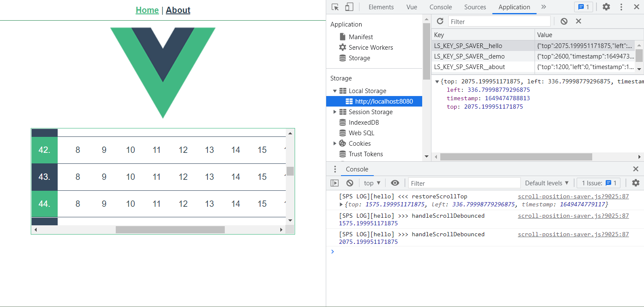Click the row header cell '43.'
Image resolution: width=644 pixels, height=307 pixels.
tap(45, 177)
